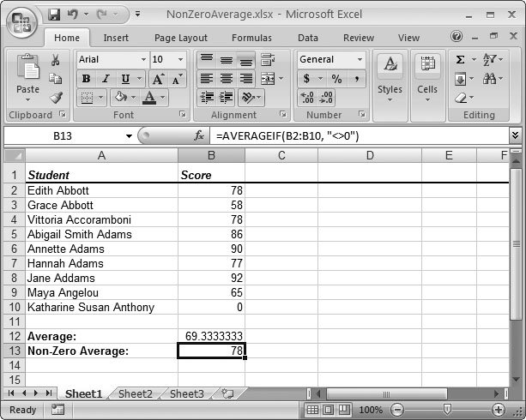Select column B header
Image resolution: width=526 pixels, height=420 pixels.
coord(211,155)
